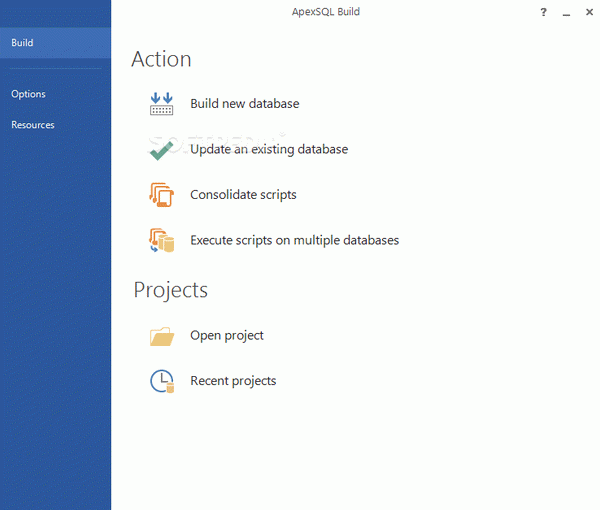Click the green checkmark update database icon
Image resolution: width=600 pixels, height=510 pixels.
(161, 150)
